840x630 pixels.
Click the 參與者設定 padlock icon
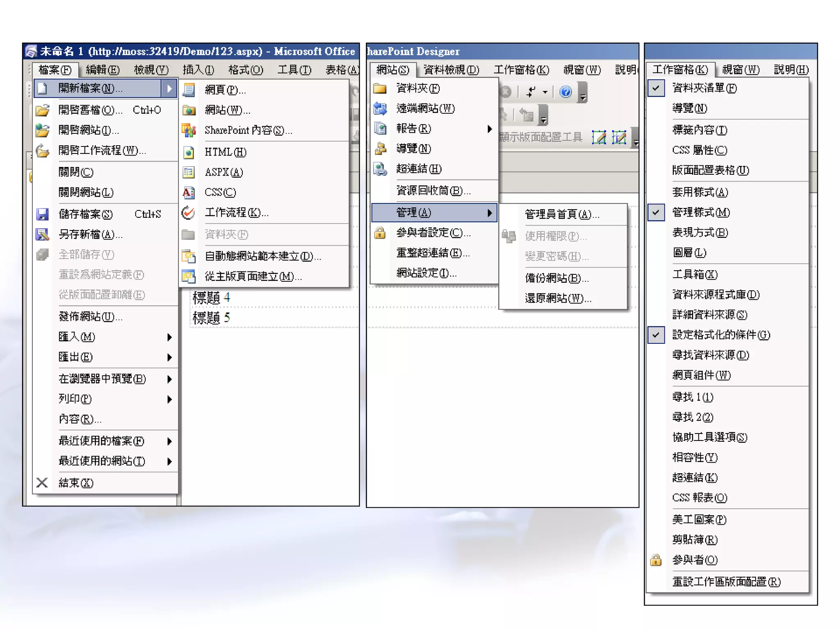coord(380,233)
